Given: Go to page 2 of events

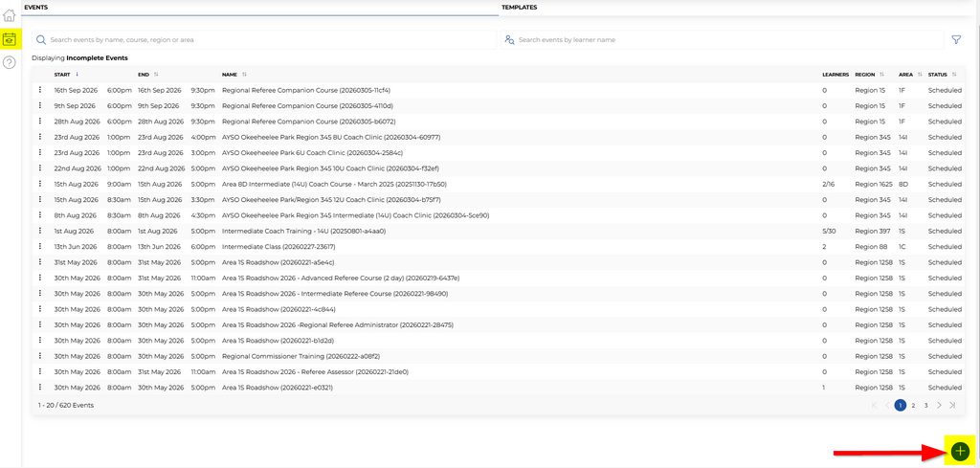Looking at the screenshot, I should click(913, 406).
